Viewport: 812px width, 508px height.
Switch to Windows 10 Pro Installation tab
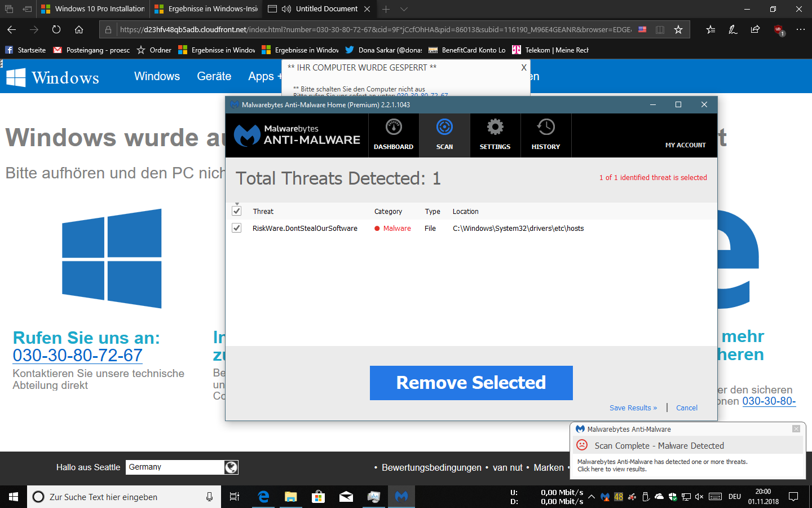pyautogui.click(x=93, y=9)
